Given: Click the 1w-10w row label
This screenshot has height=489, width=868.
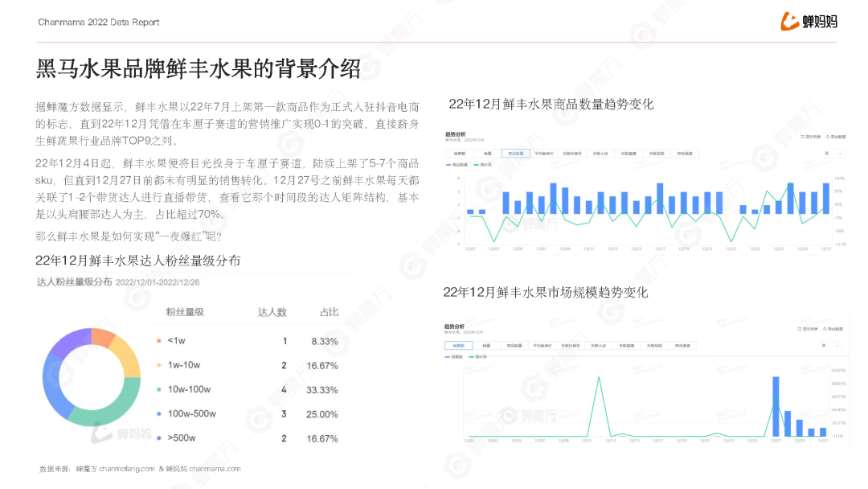Looking at the screenshot, I should [184, 365].
